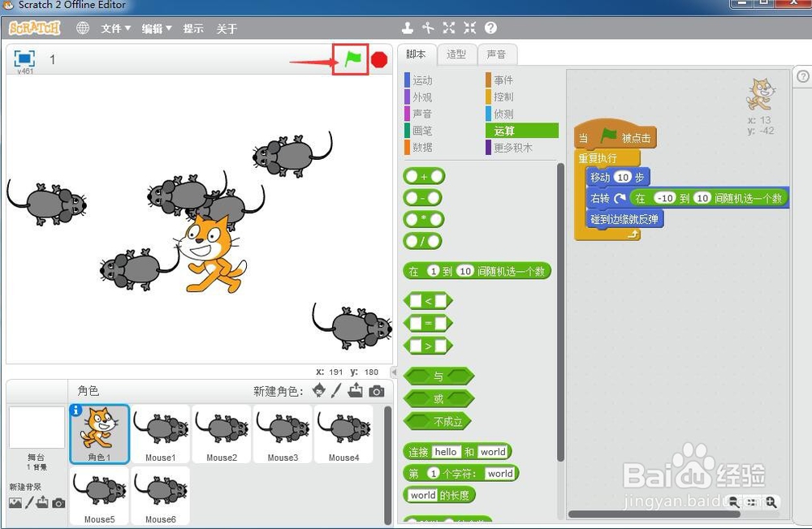Select Mouse5 sprite thumbnail
This screenshot has height=529, width=812.
point(99,496)
